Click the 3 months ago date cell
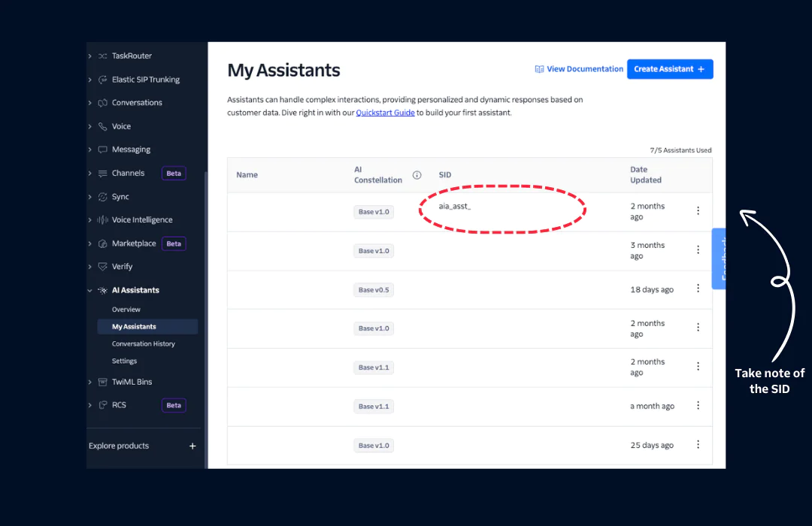The height and width of the screenshot is (526, 812). (647, 250)
